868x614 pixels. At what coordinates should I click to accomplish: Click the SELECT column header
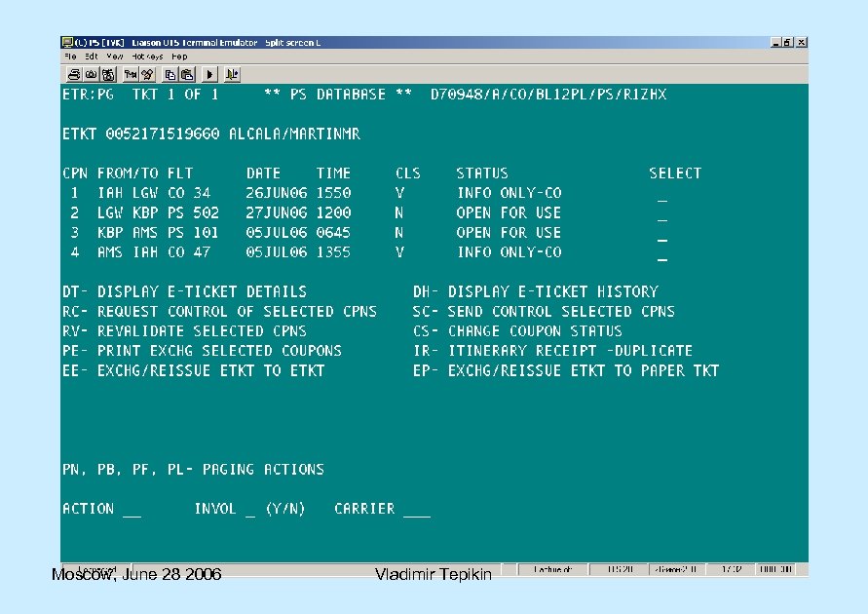[675, 173]
